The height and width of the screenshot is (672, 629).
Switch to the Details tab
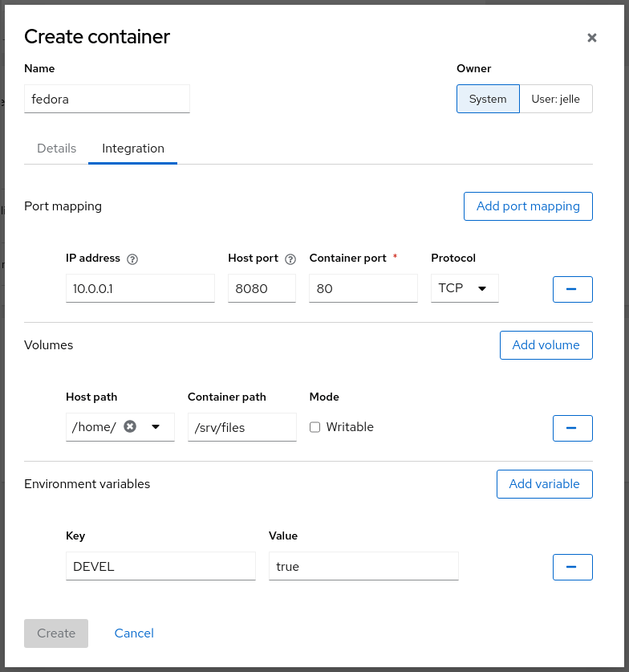click(x=57, y=149)
